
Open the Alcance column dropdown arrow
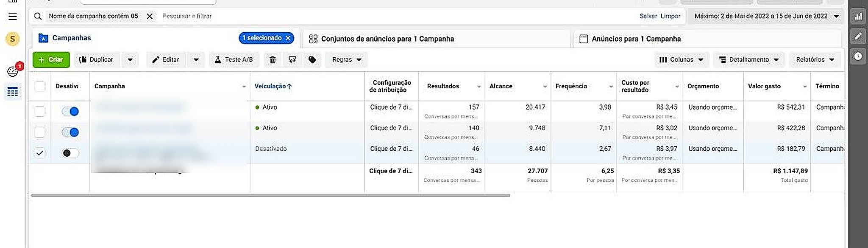545,87
